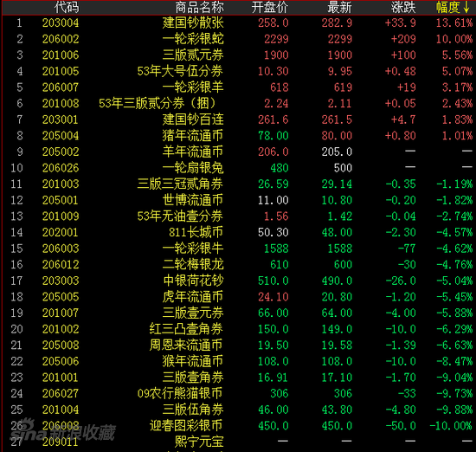Image resolution: width=476 pixels, height=452 pixels.
Task: Click the +4.7 change value
Action: [x=403, y=119]
